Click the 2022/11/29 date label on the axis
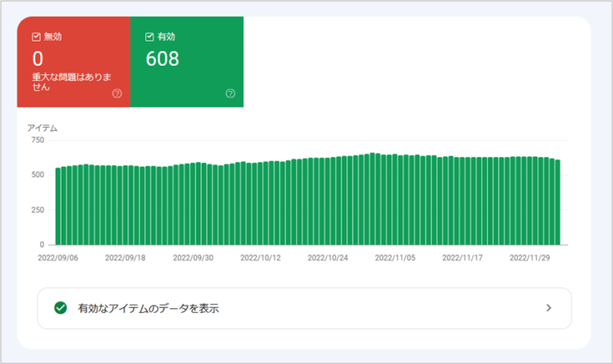Image resolution: width=613 pixels, height=364 pixels. coord(530,258)
